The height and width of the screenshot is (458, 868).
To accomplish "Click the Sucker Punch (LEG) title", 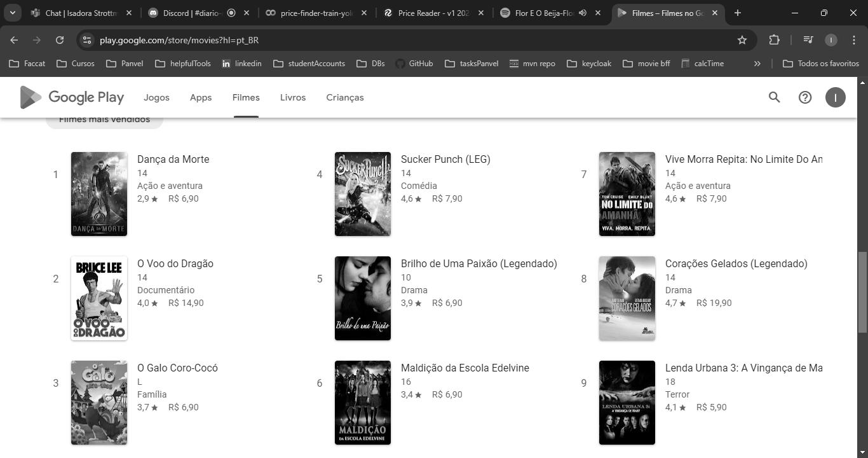I will (x=445, y=159).
